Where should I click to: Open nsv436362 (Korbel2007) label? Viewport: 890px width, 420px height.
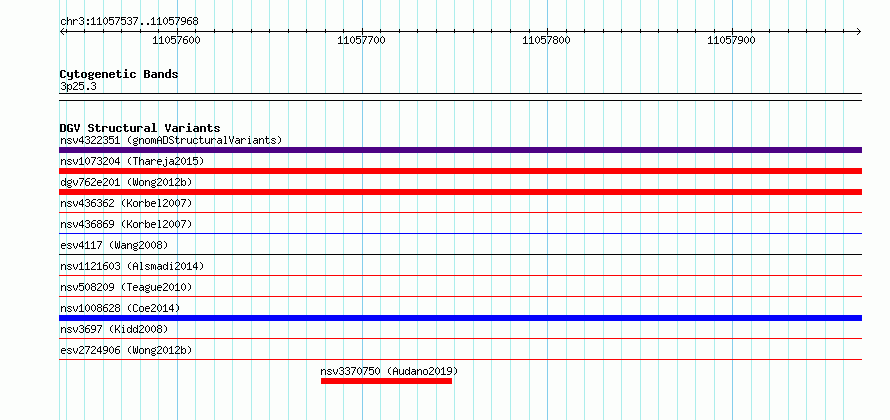point(126,203)
